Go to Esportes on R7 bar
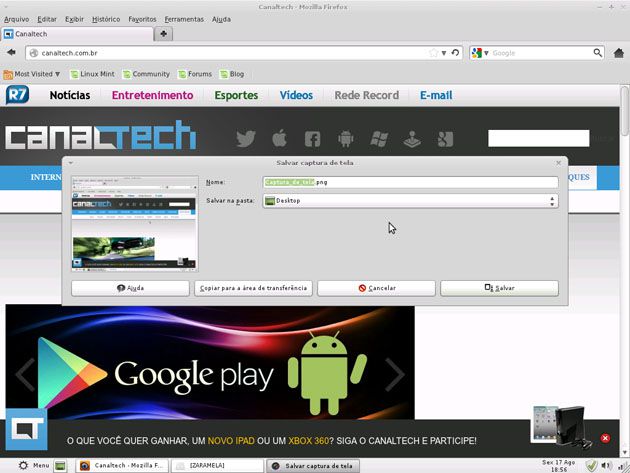The width and height of the screenshot is (630, 473). 236,95
